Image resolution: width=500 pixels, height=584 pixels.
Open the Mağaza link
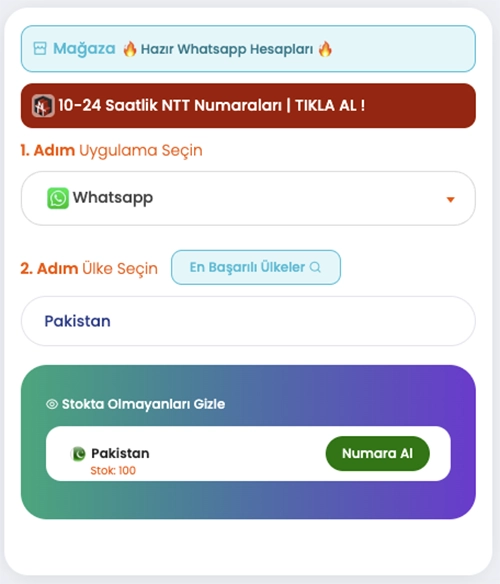point(84,48)
